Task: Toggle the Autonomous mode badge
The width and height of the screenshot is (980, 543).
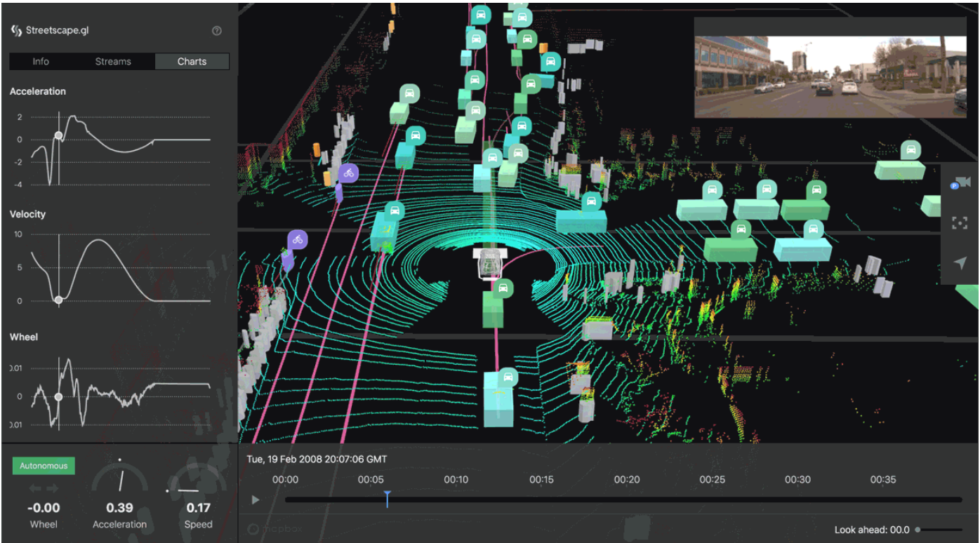Action: (44, 466)
